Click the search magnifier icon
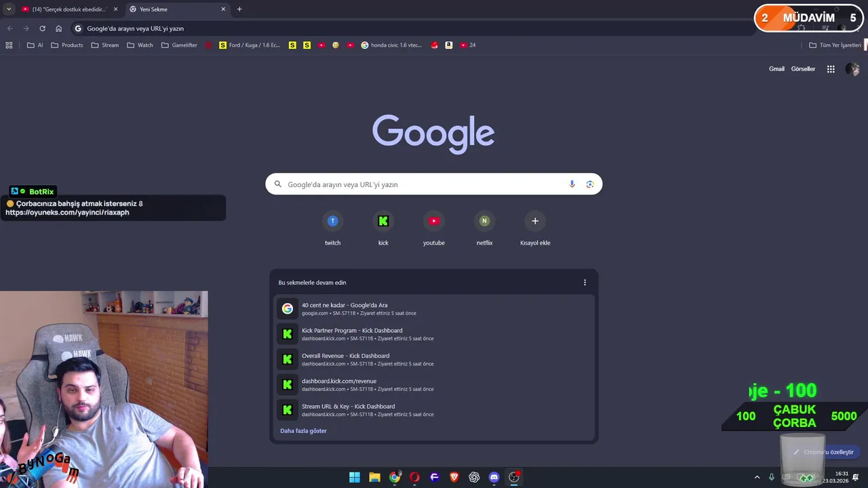The height and width of the screenshot is (488, 868). point(277,184)
